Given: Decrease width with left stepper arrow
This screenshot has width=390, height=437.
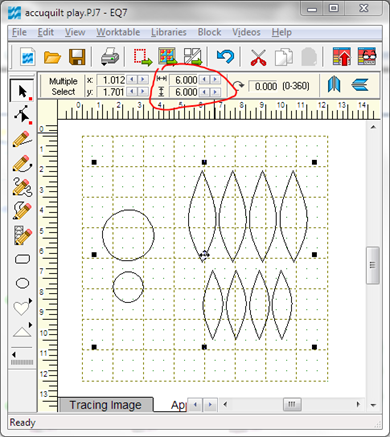Looking at the screenshot, I should [205, 80].
